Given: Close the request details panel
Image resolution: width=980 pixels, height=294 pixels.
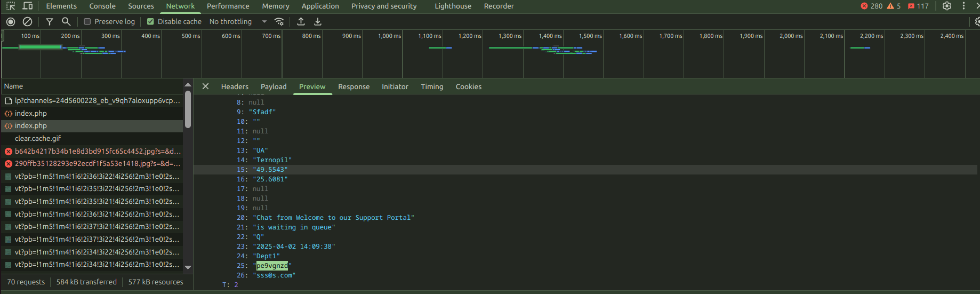Looking at the screenshot, I should [205, 86].
